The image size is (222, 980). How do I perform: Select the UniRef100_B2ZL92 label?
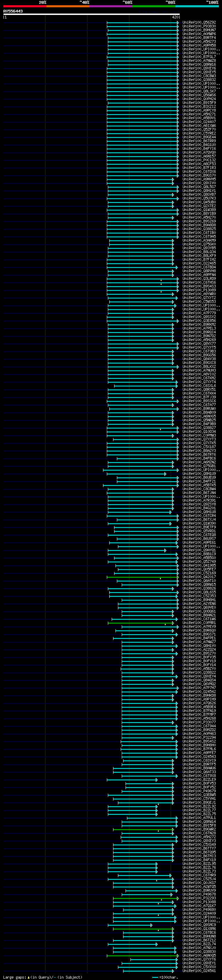point(199,806)
